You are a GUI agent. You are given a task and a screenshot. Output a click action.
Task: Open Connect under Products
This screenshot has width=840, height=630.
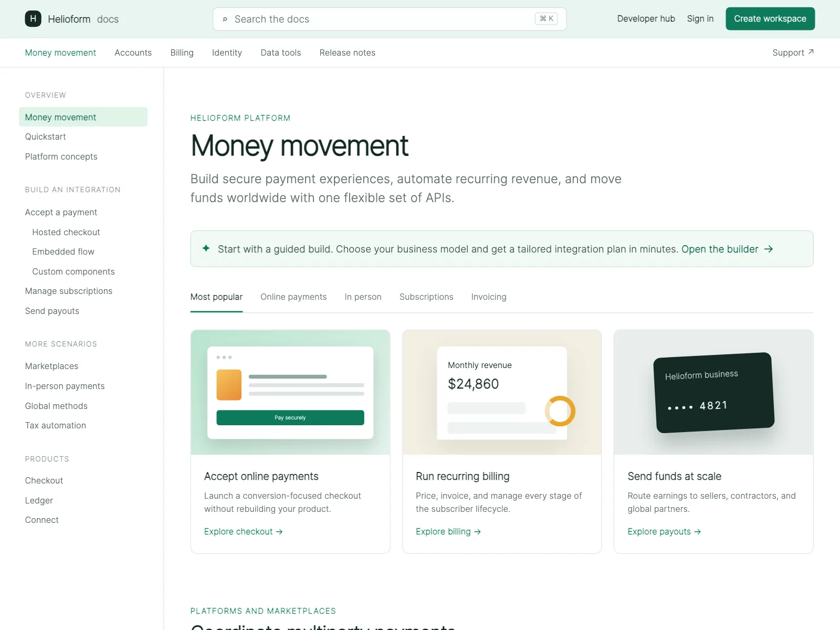(x=41, y=520)
